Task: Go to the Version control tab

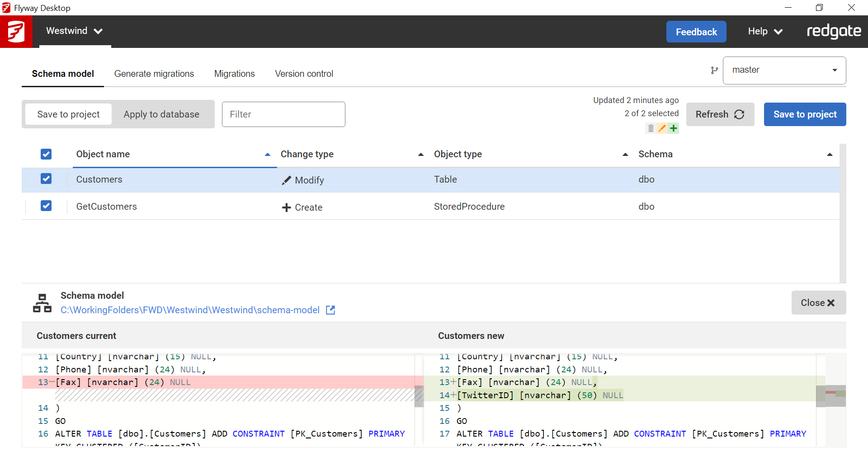Action: (304, 74)
